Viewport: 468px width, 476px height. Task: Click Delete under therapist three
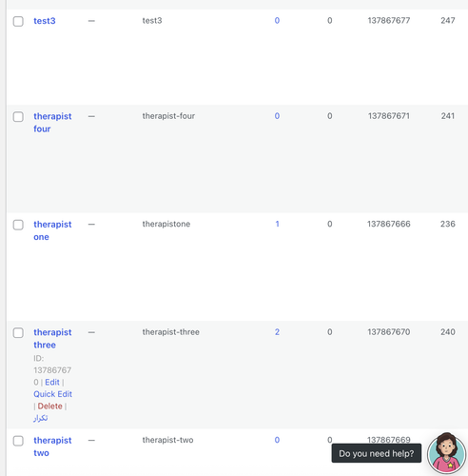(x=49, y=407)
